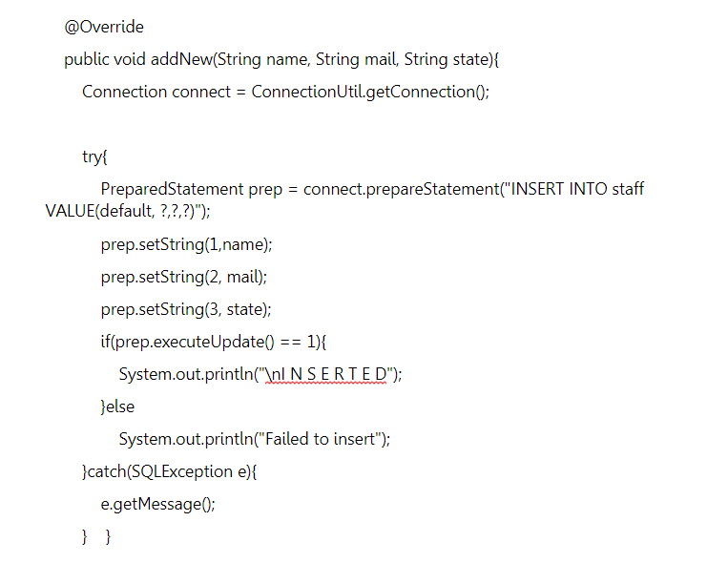Click the final closing braces line
Image resolution: width=728 pixels, height=563 pixels.
tap(96, 536)
